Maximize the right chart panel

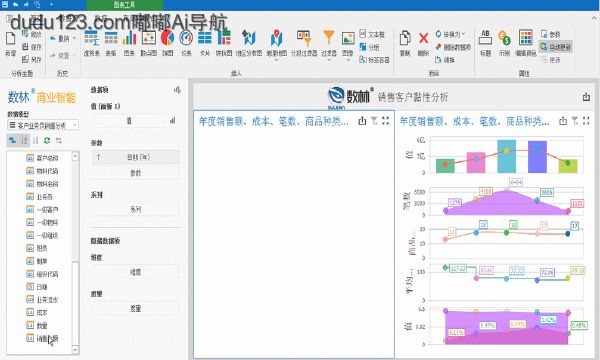[x=586, y=121]
